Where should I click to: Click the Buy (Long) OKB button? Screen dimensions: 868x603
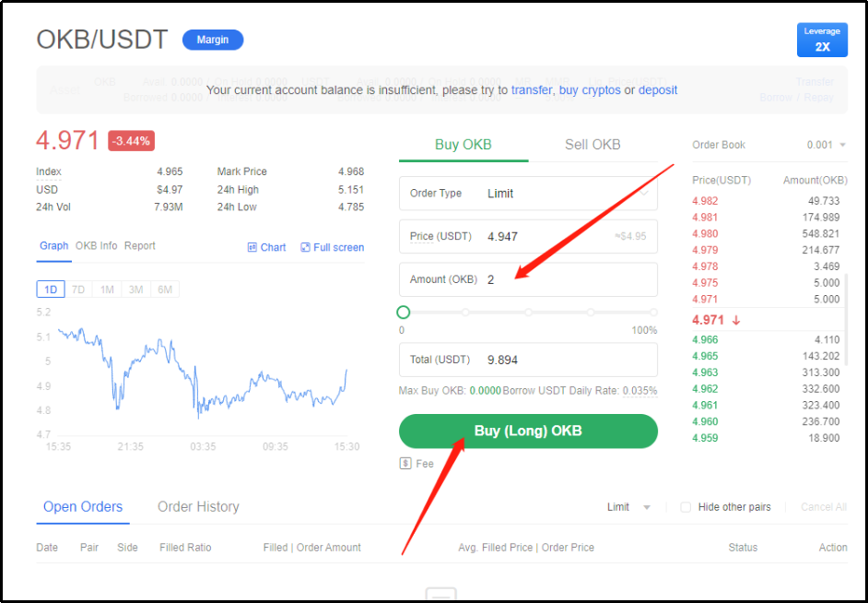tap(528, 431)
